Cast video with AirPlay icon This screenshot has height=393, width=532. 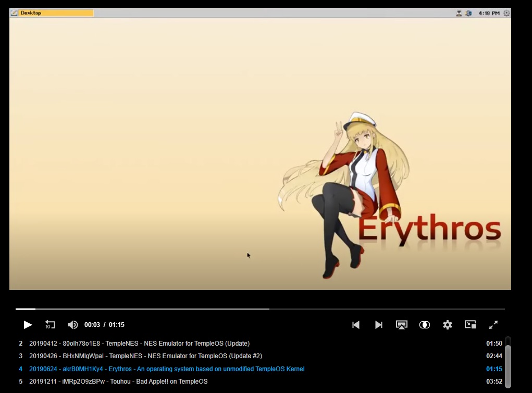coord(402,325)
